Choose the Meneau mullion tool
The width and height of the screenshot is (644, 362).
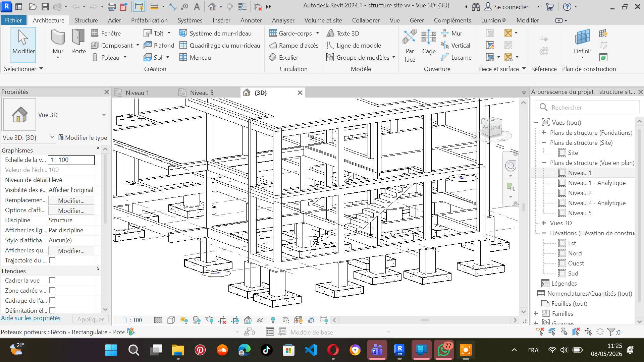(x=195, y=57)
